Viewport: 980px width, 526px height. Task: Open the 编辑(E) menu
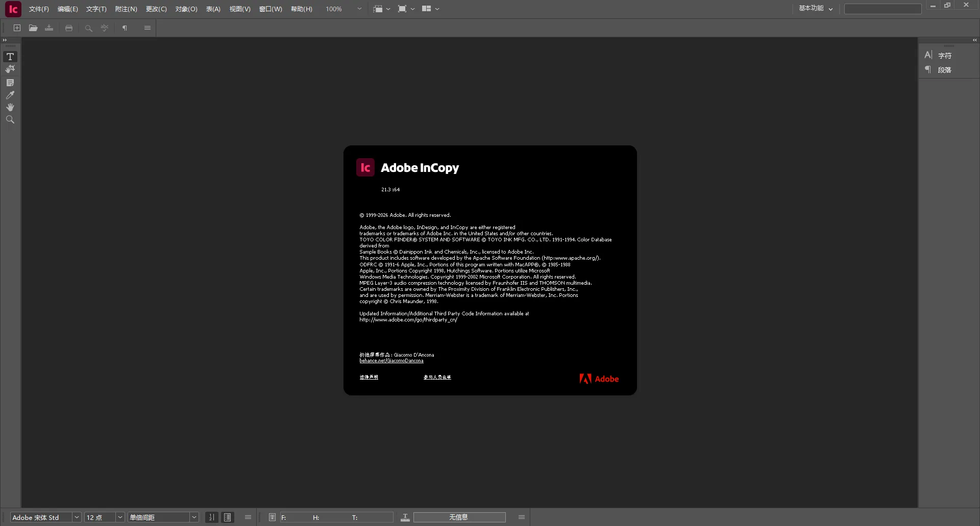point(68,9)
